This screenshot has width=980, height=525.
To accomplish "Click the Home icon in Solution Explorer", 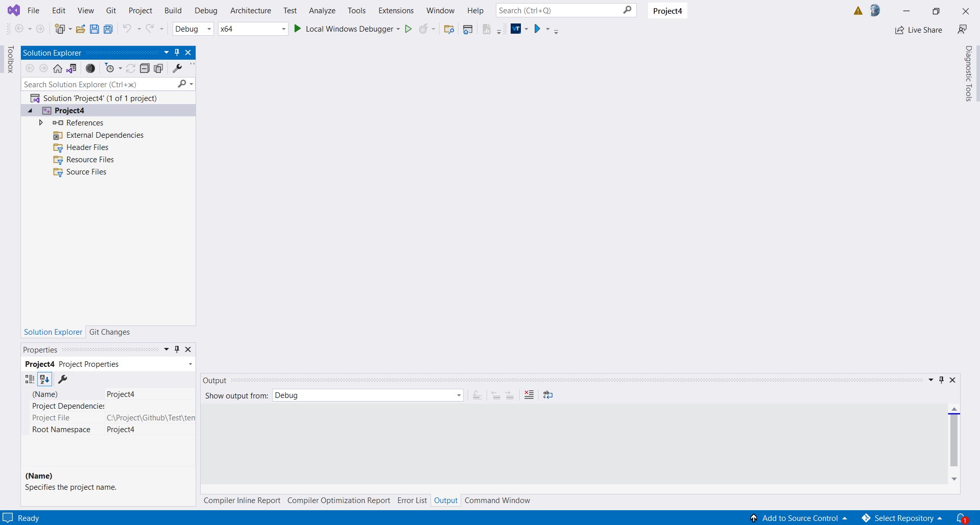I will pos(58,68).
